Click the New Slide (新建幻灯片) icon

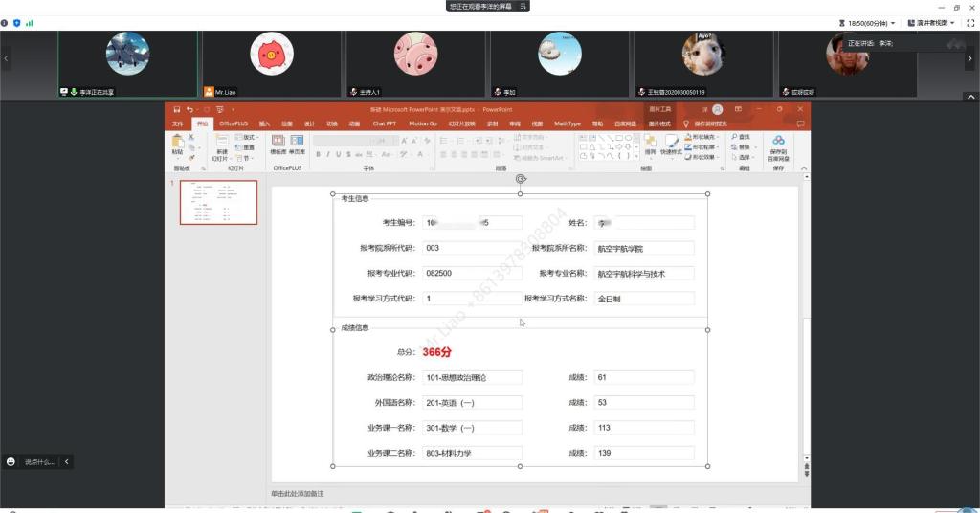[222, 143]
